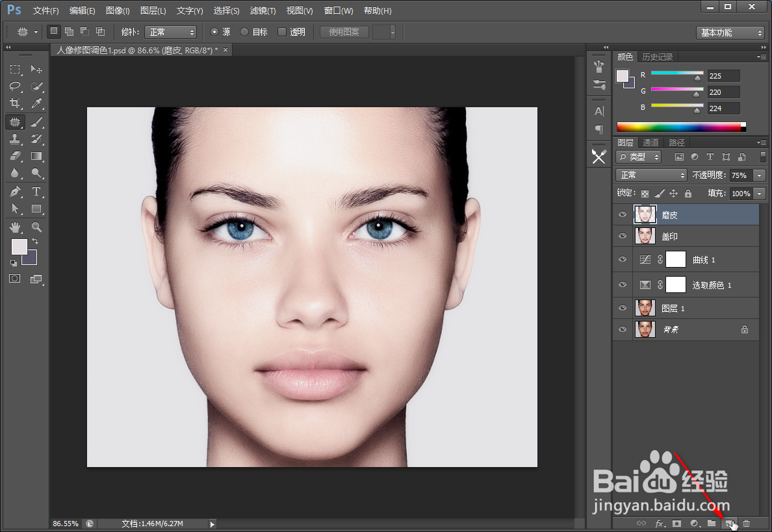
Task: Select the Clone Stamp tool
Action: tap(15, 139)
